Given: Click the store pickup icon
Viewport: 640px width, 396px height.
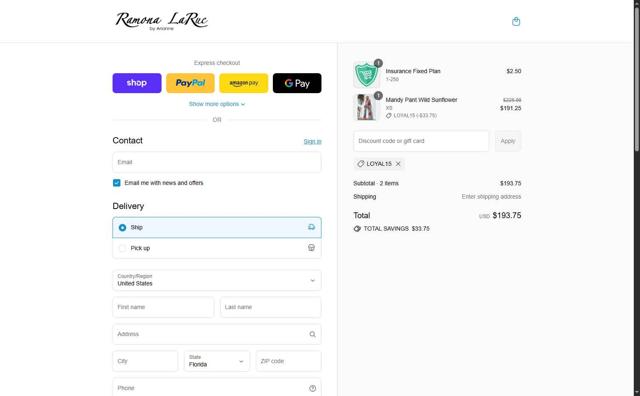Looking at the screenshot, I should [x=311, y=247].
